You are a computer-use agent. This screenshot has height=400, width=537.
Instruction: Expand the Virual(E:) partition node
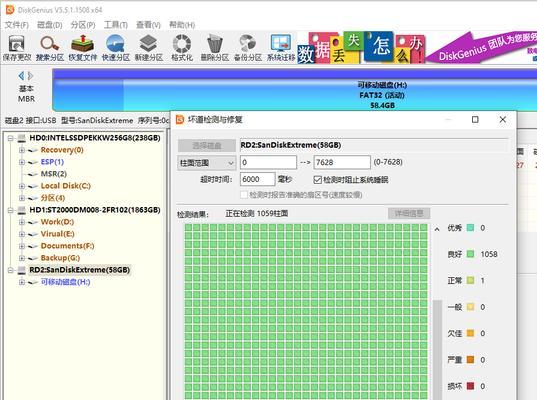click(22, 234)
